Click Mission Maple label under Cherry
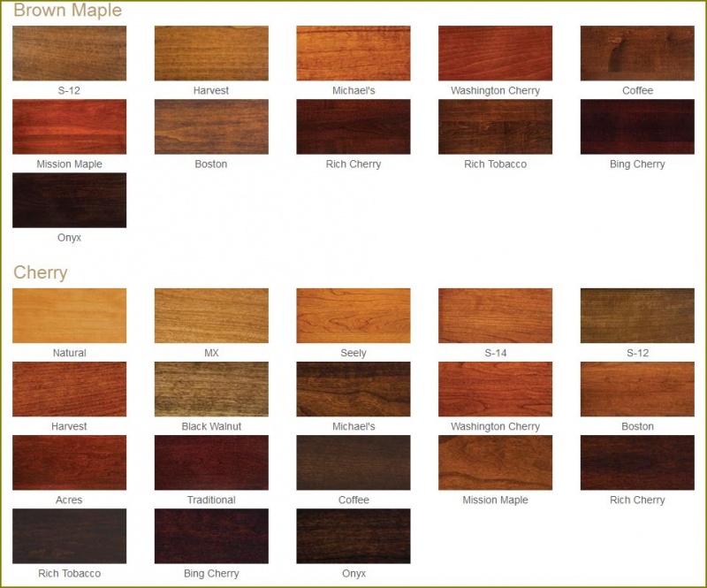The height and width of the screenshot is (588, 707). point(495,500)
